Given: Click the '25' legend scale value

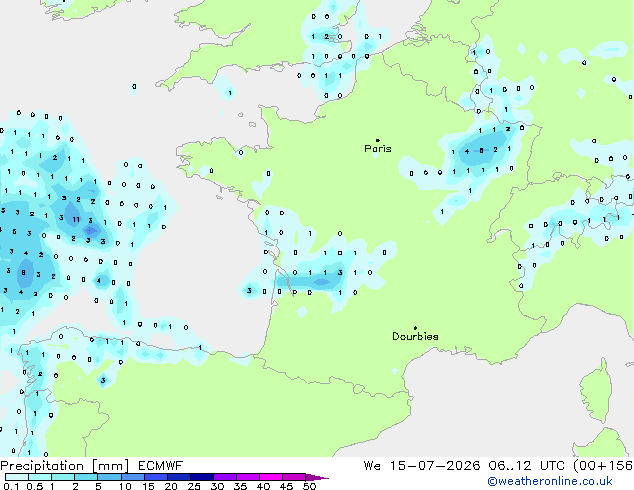Looking at the screenshot, I should click(x=194, y=486).
